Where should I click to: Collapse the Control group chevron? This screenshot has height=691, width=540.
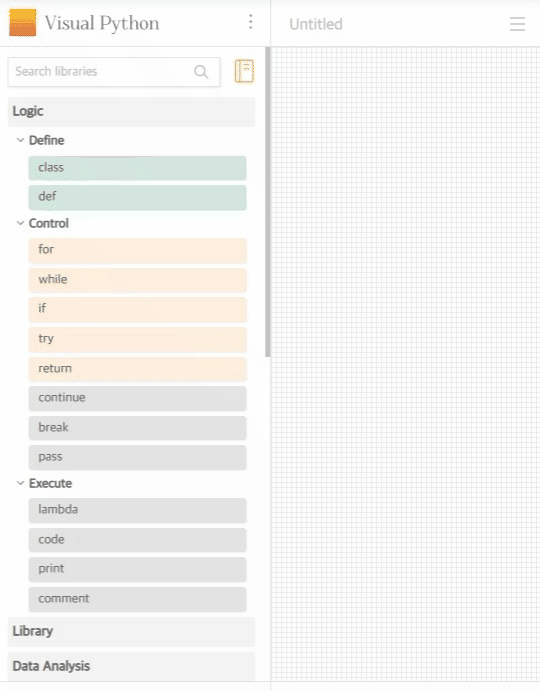(x=20, y=223)
